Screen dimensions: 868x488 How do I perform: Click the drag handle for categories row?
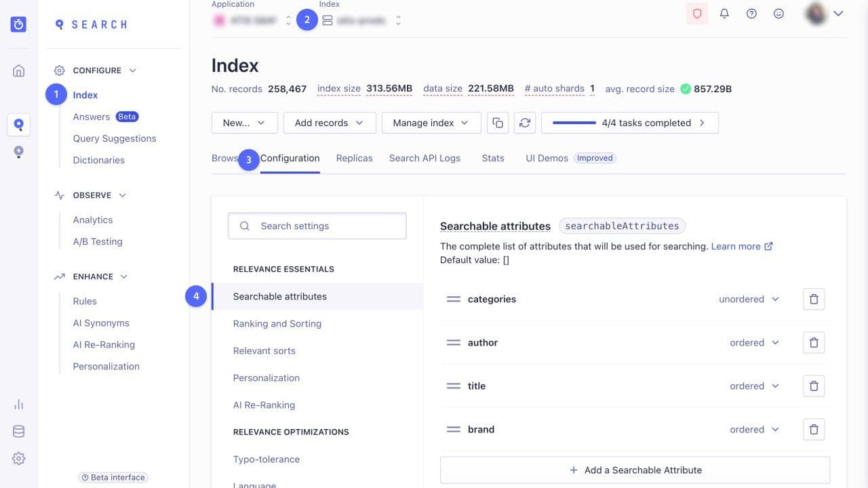(x=454, y=299)
